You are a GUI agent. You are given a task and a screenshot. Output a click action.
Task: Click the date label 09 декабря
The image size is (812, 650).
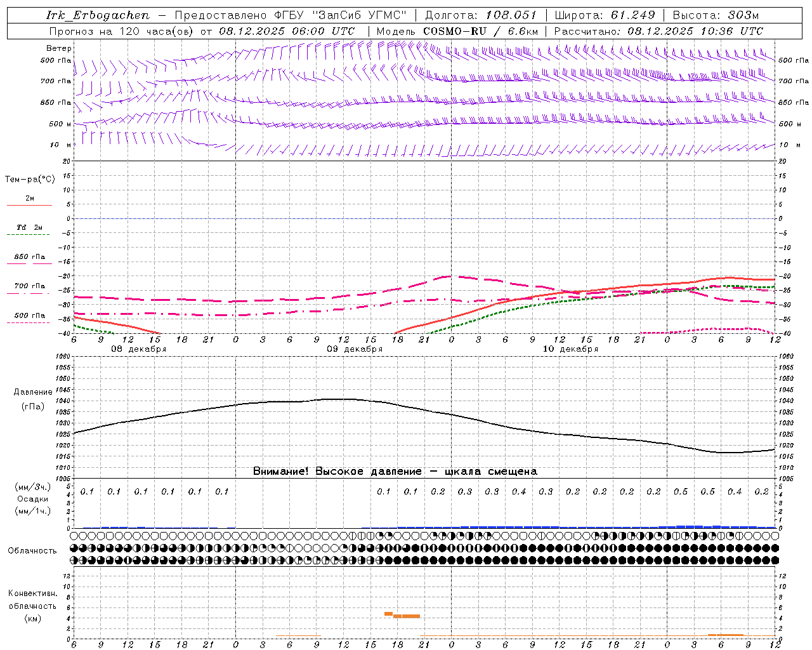355,349
